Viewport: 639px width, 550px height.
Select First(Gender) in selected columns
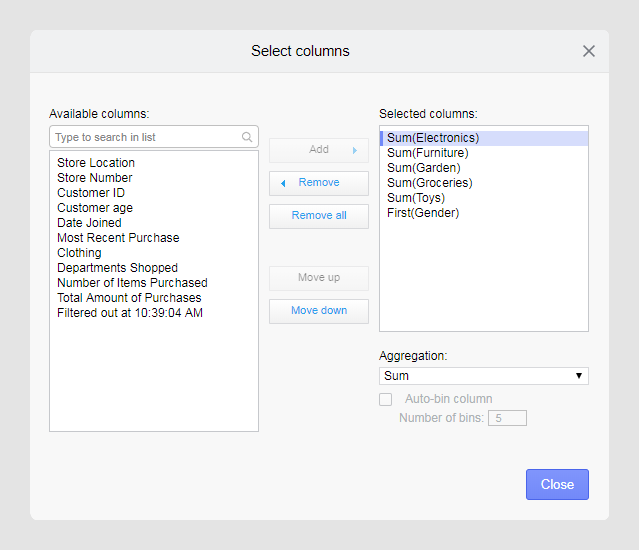[x=423, y=213]
